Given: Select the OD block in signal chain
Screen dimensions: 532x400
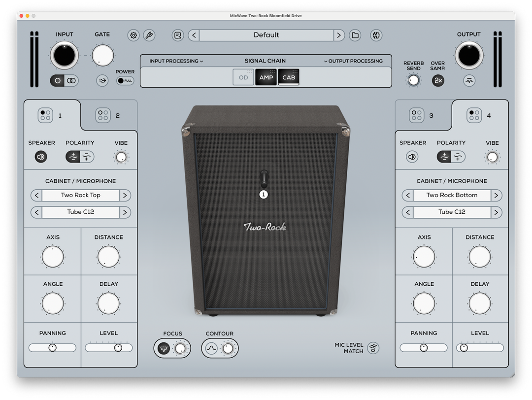Looking at the screenshot, I should coord(243,77).
